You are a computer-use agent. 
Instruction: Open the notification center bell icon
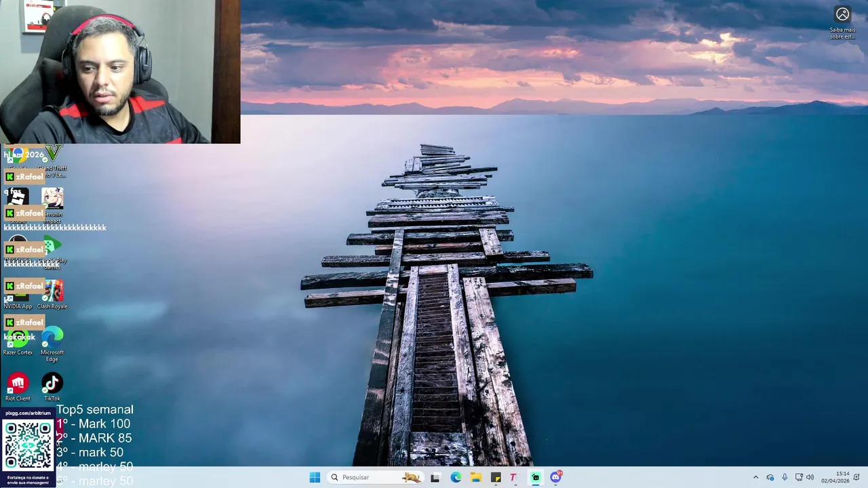click(x=856, y=477)
